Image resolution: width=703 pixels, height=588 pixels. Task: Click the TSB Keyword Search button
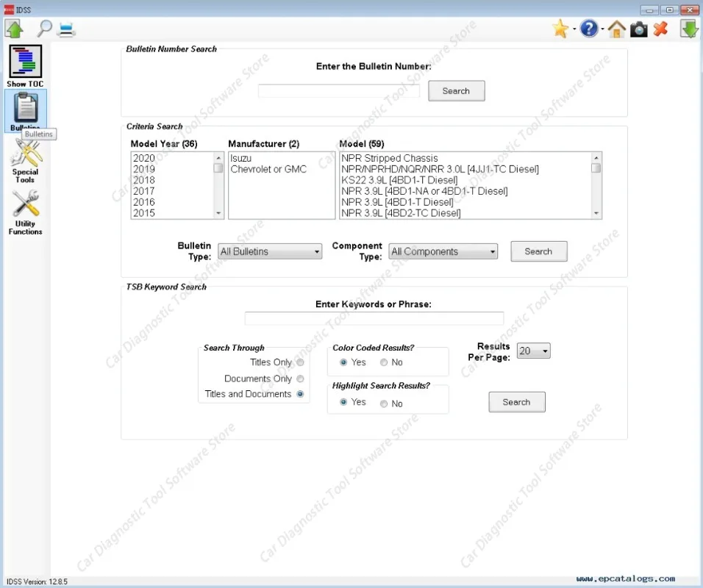click(517, 402)
